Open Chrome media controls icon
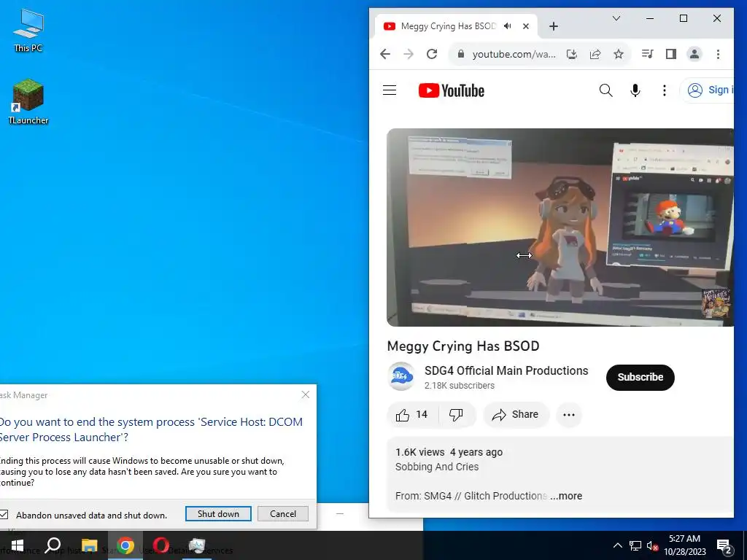Screen dimensions: 747x560 (x=648, y=54)
